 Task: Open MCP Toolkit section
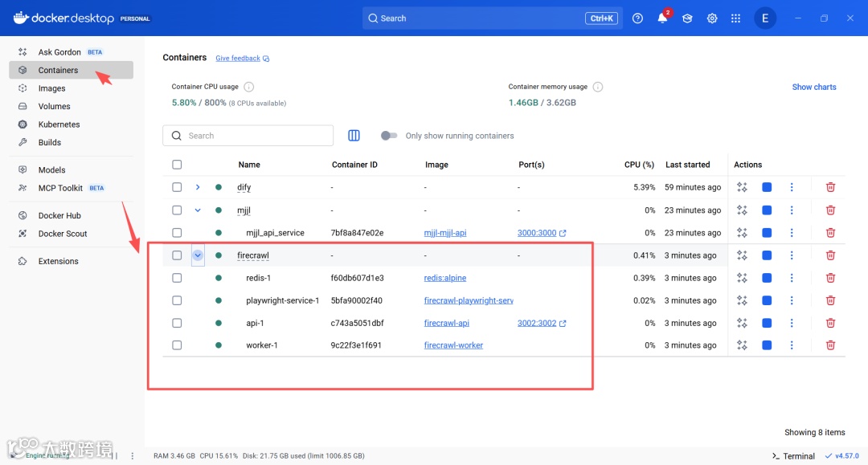coord(71,188)
